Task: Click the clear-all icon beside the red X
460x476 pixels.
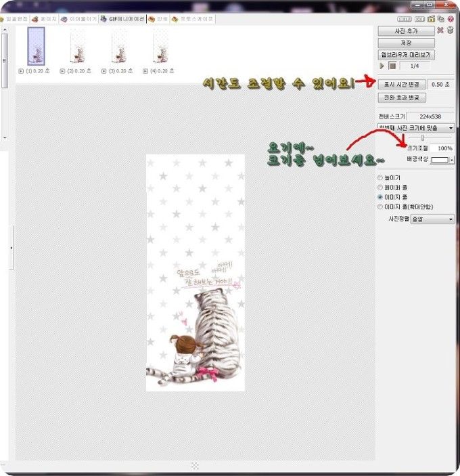Action: 450,30
